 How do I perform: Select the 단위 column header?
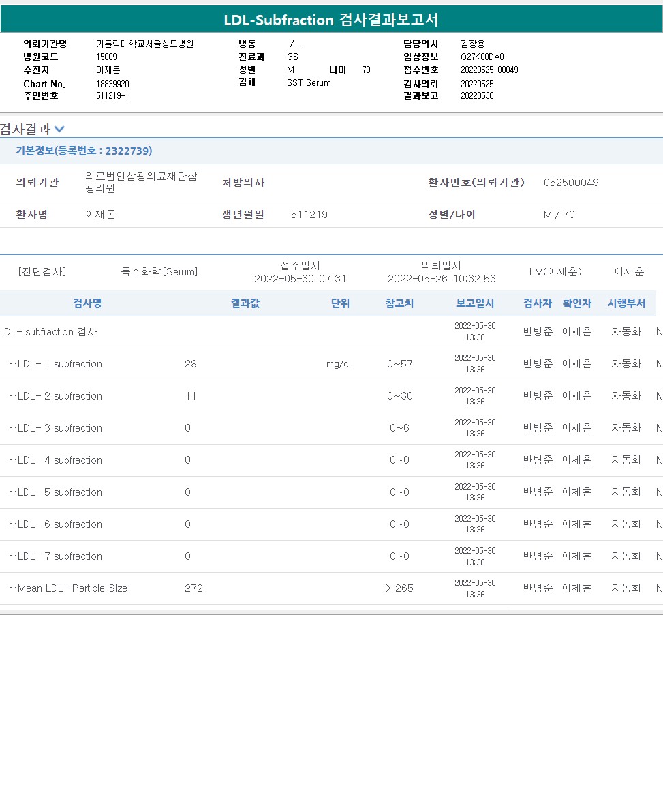[340, 303]
